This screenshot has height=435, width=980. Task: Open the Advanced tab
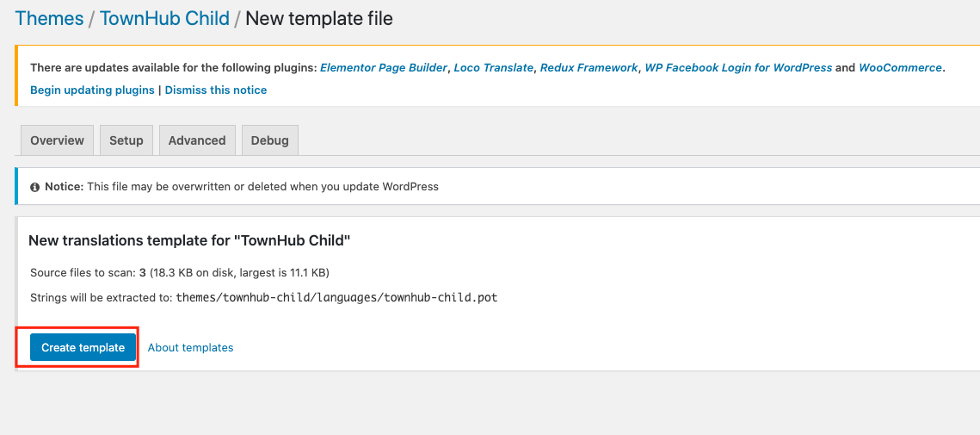coord(197,140)
